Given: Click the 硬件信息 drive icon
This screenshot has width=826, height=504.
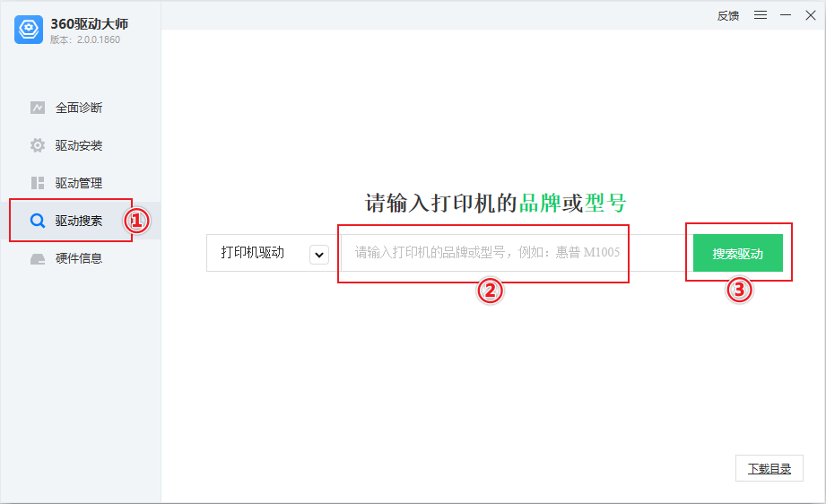Looking at the screenshot, I should (x=38, y=258).
